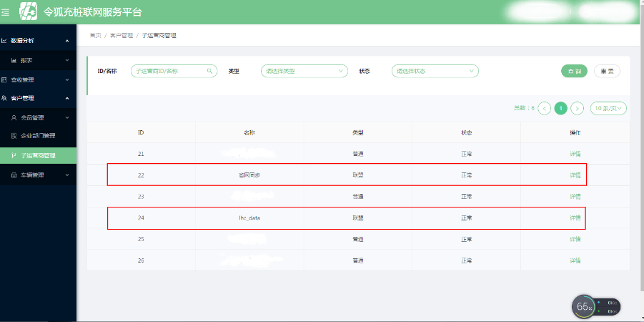Open 详情 link for row ID 24
644x322 pixels.
click(575, 217)
